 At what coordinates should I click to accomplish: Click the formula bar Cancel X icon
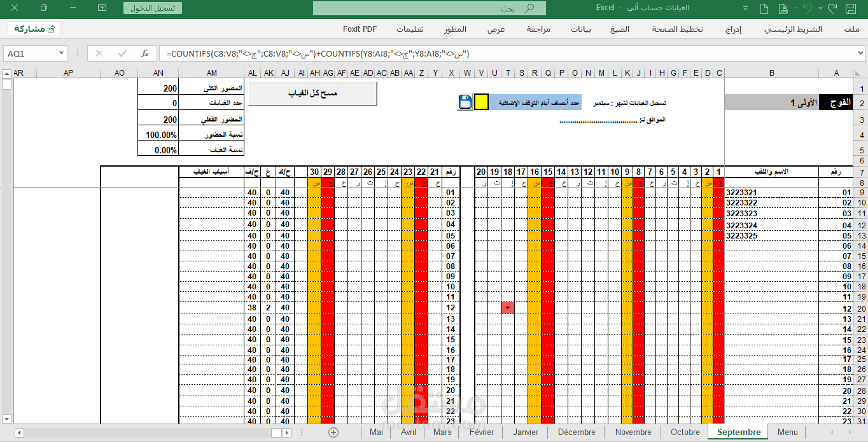99,53
